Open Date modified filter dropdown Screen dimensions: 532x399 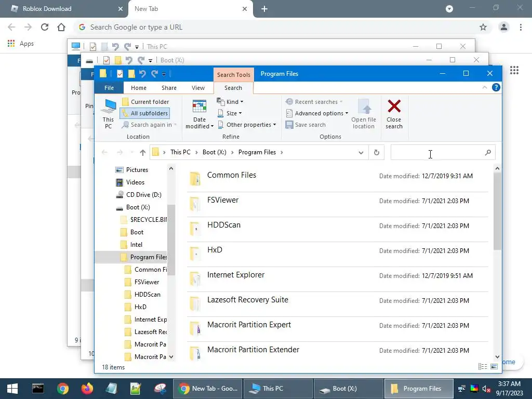point(199,114)
